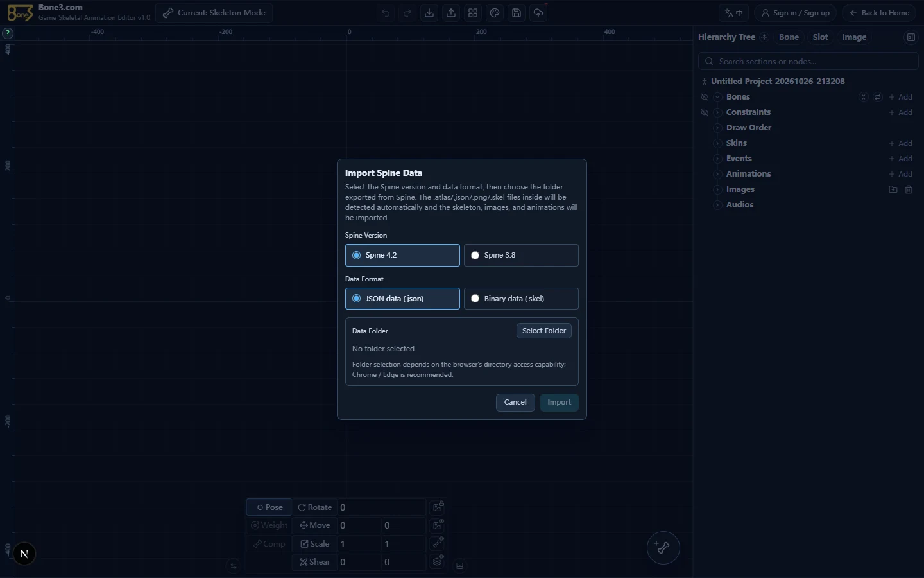Expand the Draw Order tree section
This screenshot has height=578, width=924.
718,128
